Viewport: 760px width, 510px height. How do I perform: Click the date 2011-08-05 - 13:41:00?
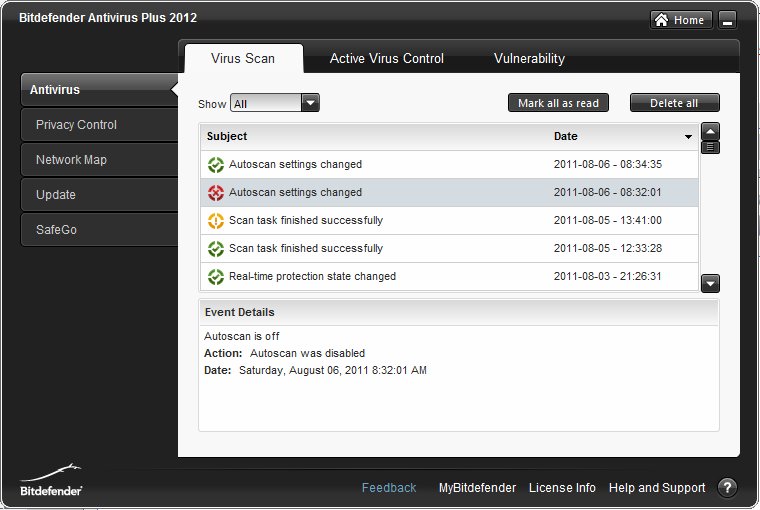coord(608,220)
